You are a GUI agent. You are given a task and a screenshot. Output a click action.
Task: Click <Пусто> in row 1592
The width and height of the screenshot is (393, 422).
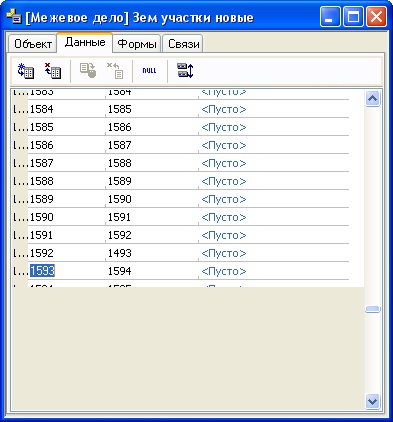(224, 253)
